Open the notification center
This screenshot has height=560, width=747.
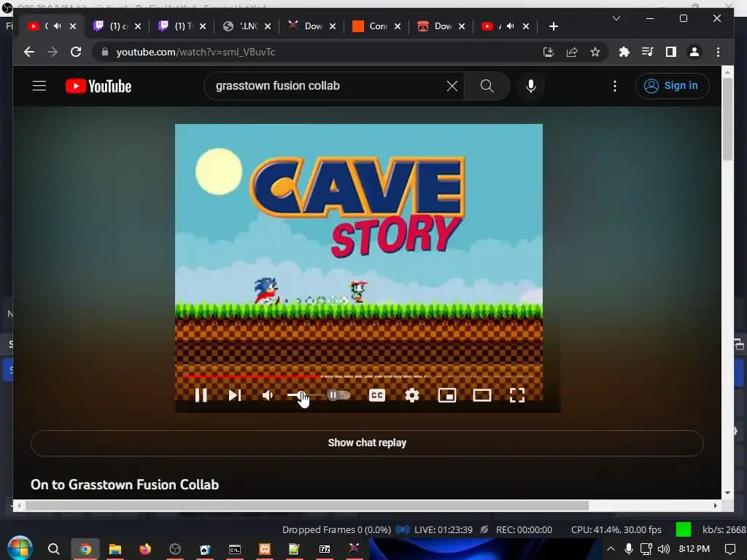click(x=729, y=549)
